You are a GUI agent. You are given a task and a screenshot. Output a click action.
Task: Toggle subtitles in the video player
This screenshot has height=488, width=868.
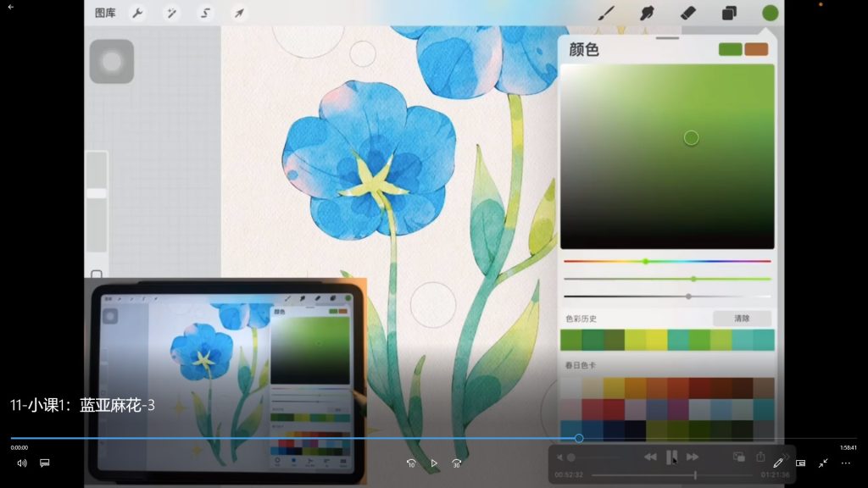pyautogui.click(x=45, y=463)
